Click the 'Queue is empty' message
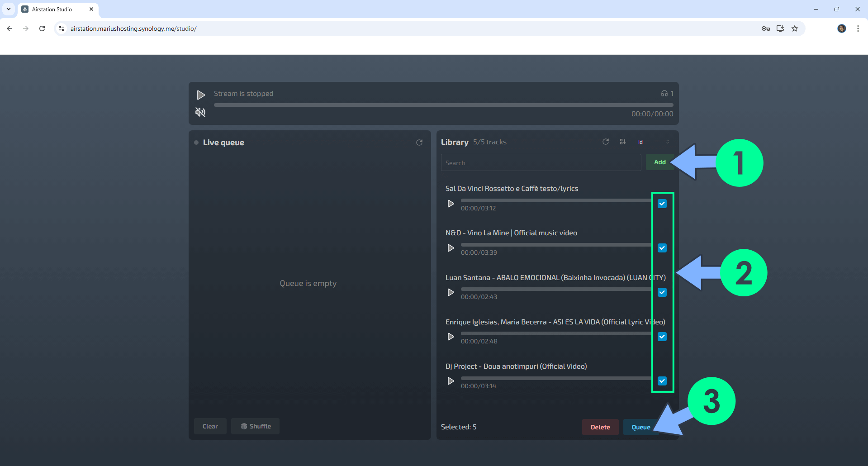 (x=308, y=283)
